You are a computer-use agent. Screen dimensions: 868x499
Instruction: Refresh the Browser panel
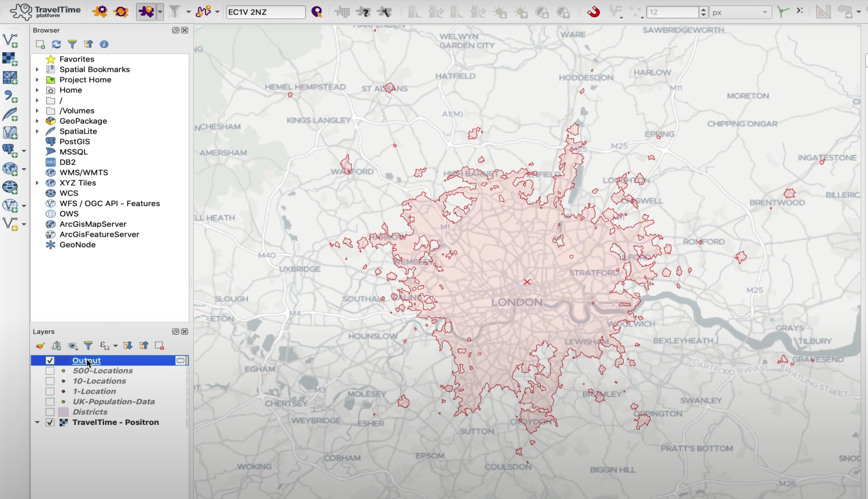56,44
